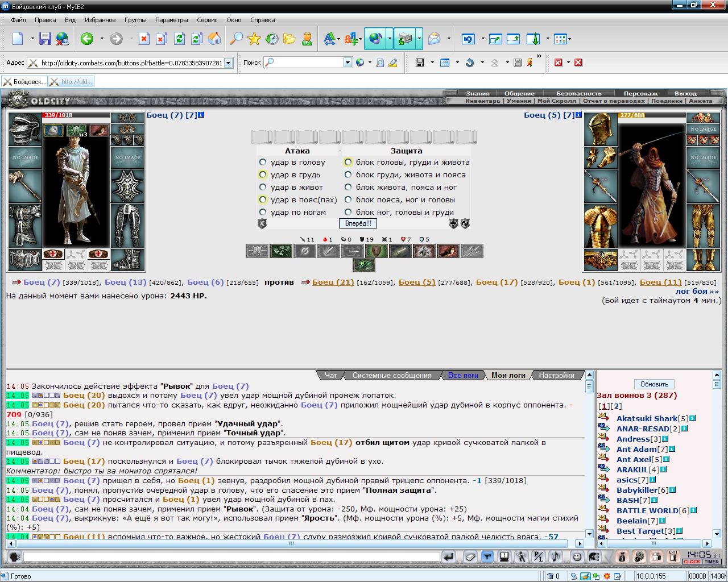The height and width of the screenshot is (582, 728).
Task: Click the Home page icon
Action: click(214, 39)
